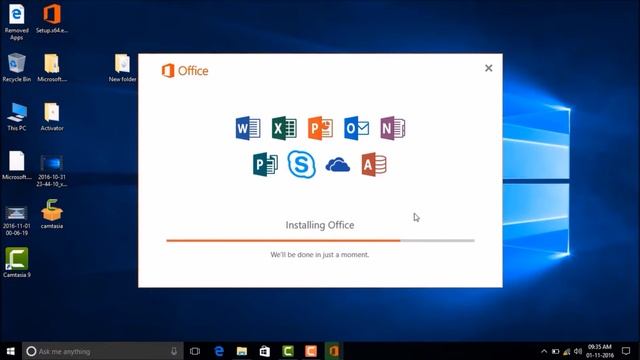Open File Explorer from the taskbar
The height and width of the screenshot is (360, 640).
coord(242,351)
